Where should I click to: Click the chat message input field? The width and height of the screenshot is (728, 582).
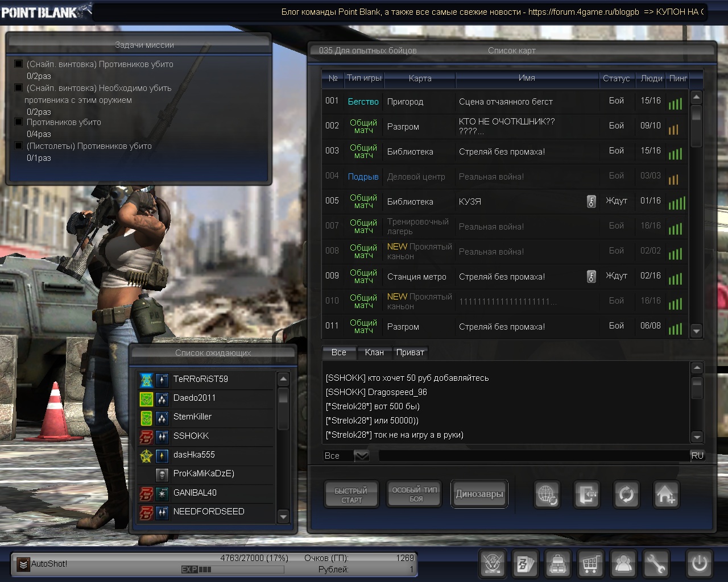534,455
